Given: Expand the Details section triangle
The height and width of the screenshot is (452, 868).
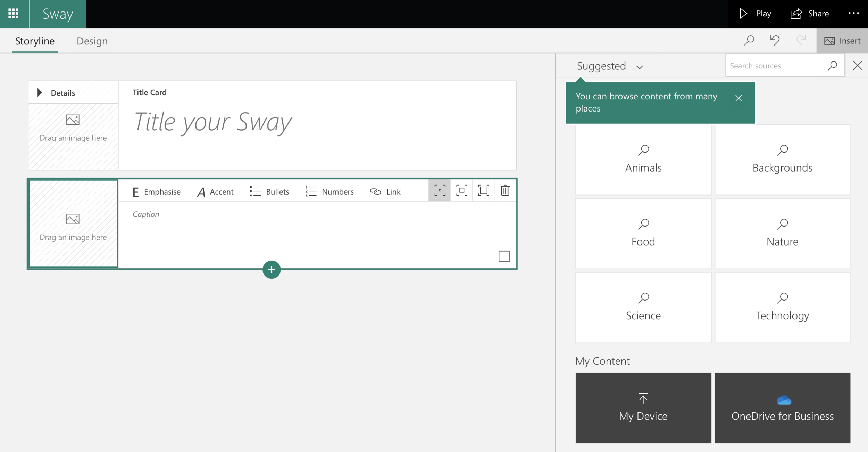Looking at the screenshot, I should tap(40, 92).
